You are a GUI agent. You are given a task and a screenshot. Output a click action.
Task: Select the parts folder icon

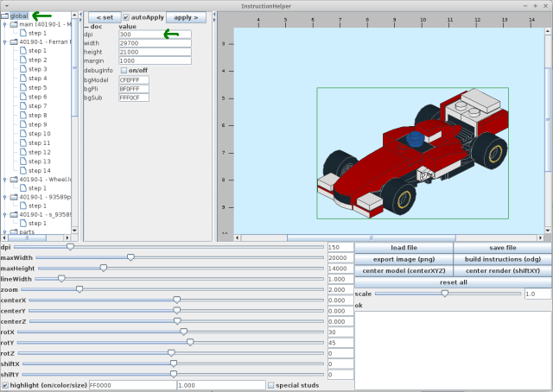click(x=14, y=232)
